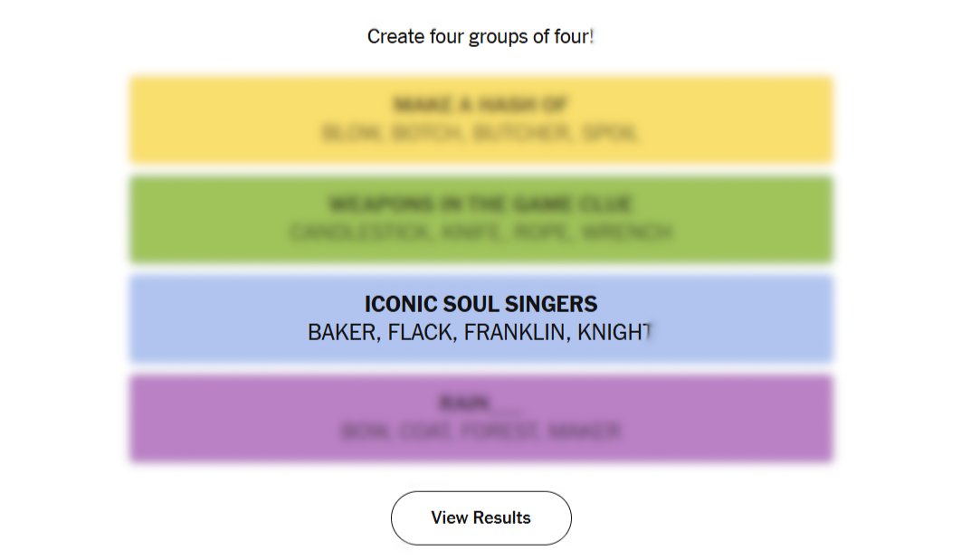Click the word WRENCH in green group

pyautogui.click(x=626, y=233)
